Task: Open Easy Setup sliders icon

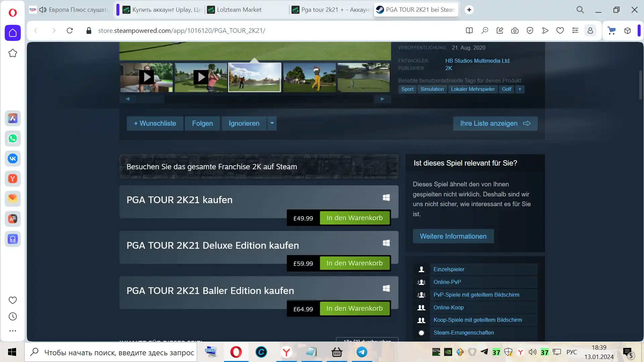Action: (575, 31)
